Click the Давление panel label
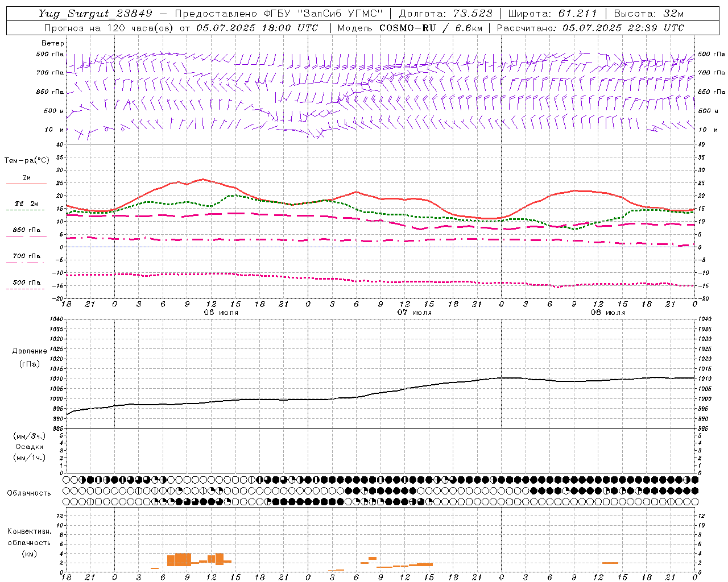 [30, 351]
